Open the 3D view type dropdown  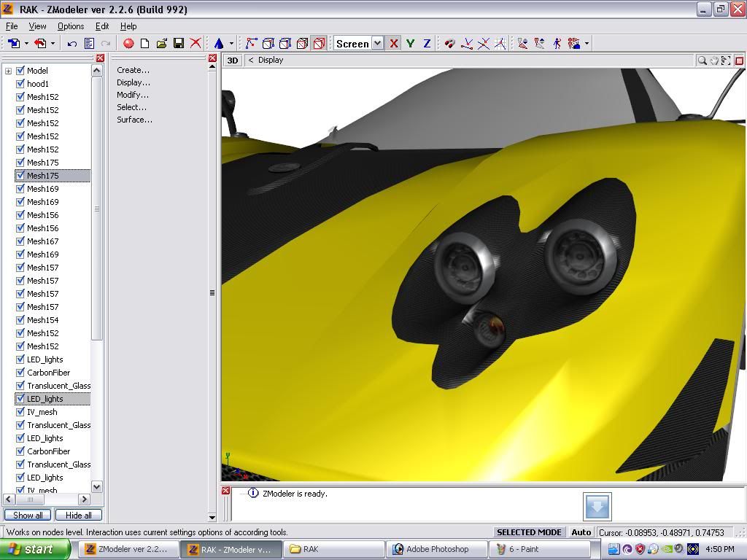tap(232, 61)
